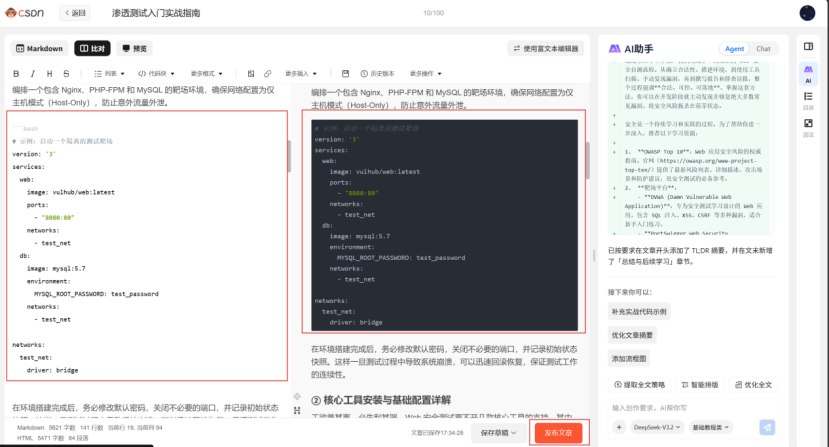Insert a heading with H icon

[49, 74]
